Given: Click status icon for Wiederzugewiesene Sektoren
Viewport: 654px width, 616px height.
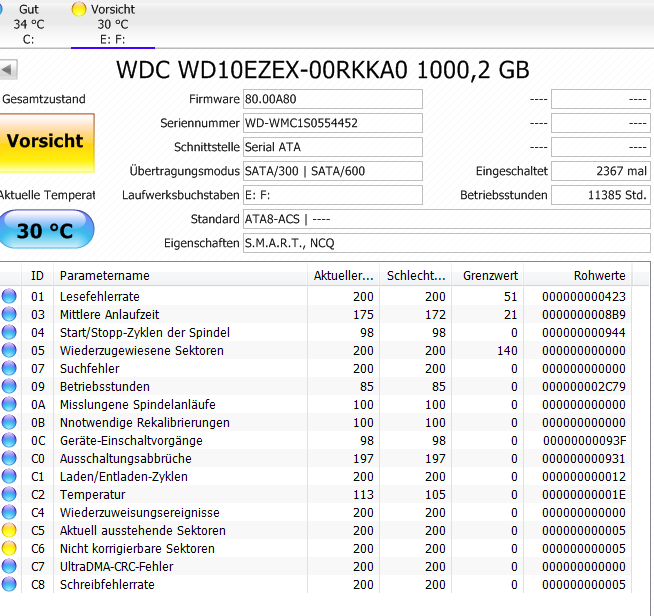Looking at the screenshot, I should pyautogui.click(x=9, y=350).
